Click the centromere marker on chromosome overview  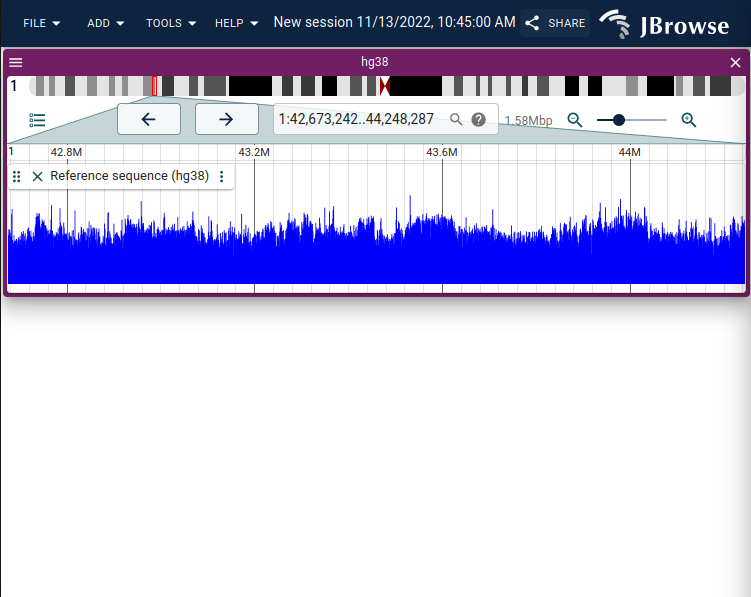tap(385, 86)
